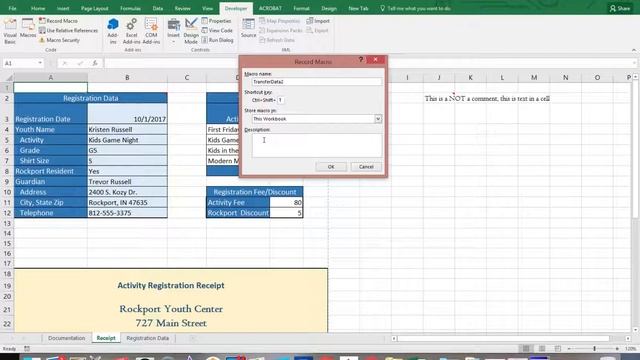This screenshot has height=360, width=640.
Task: Open the ACROBAT tab
Action: click(270, 8)
